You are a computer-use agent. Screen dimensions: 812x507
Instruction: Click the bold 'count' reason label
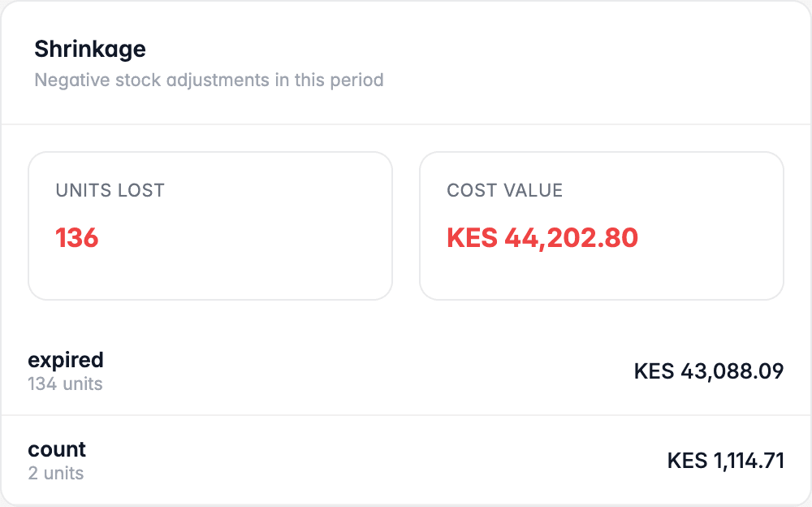[x=57, y=449]
